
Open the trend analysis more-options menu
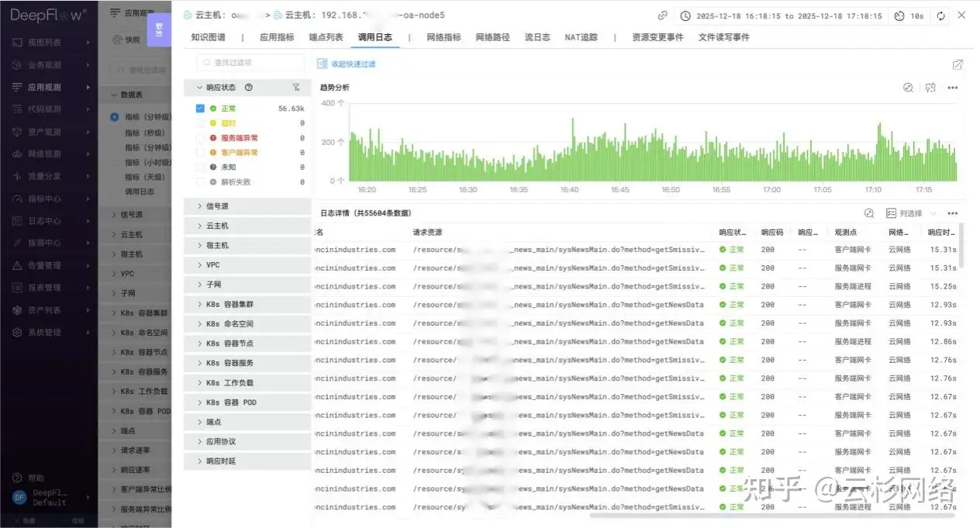(953, 88)
